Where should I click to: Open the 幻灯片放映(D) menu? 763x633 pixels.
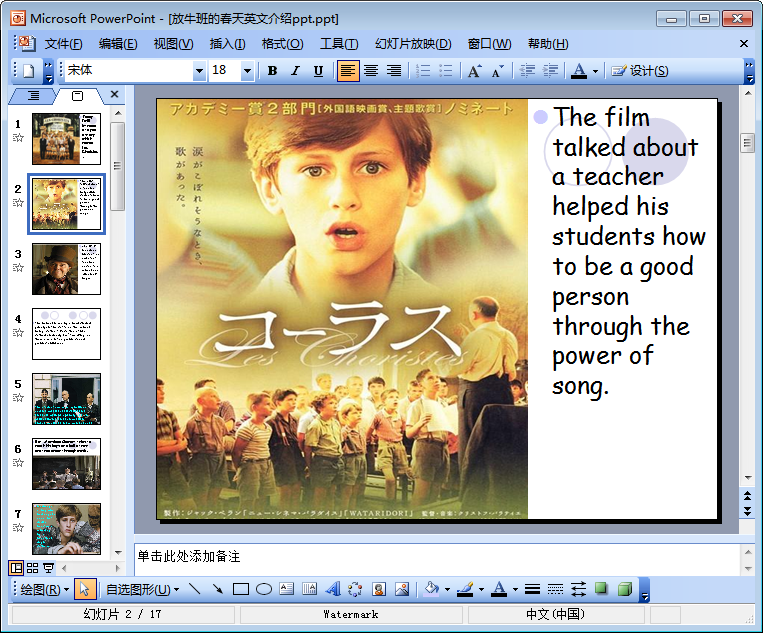(x=413, y=44)
